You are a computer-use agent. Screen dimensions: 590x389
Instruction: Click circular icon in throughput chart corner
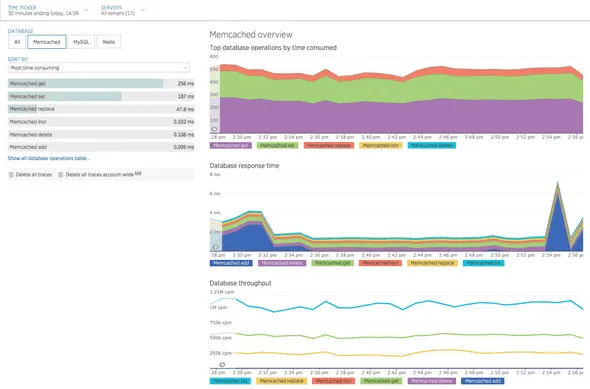[222, 365]
